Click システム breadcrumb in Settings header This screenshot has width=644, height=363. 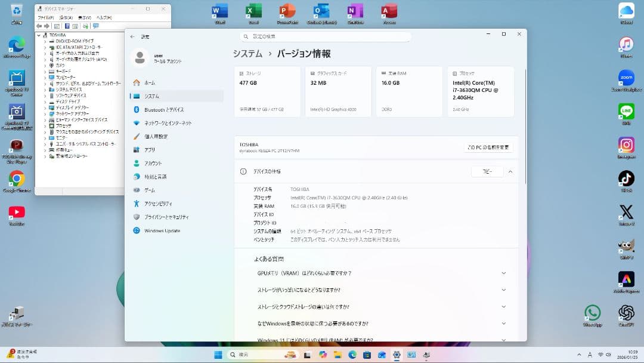coord(247,54)
